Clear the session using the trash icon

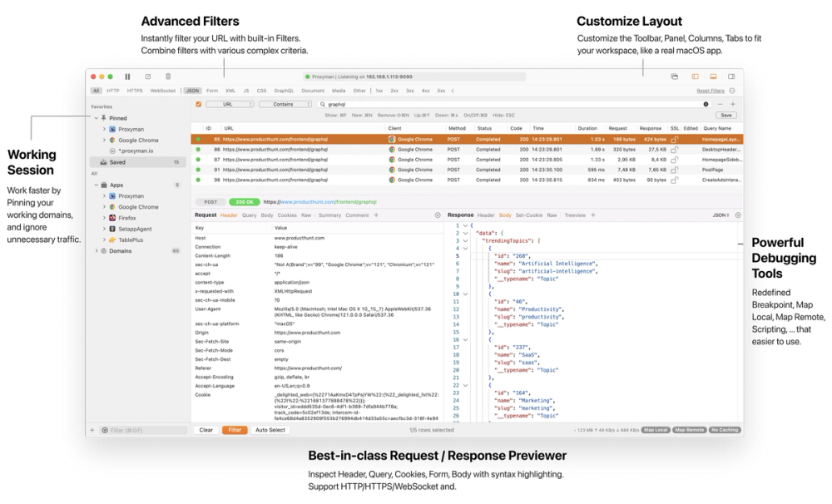click(x=168, y=77)
